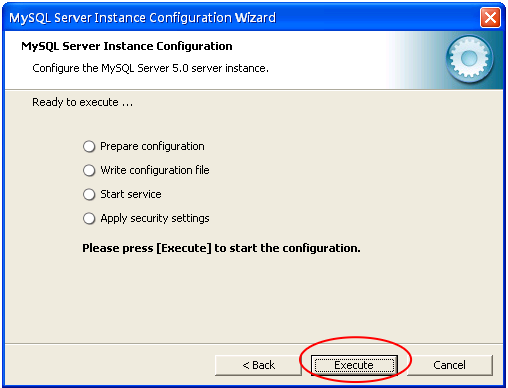Click the horizontal divider above the buttons
The width and height of the screenshot is (508, 388).
coord(254,343)
